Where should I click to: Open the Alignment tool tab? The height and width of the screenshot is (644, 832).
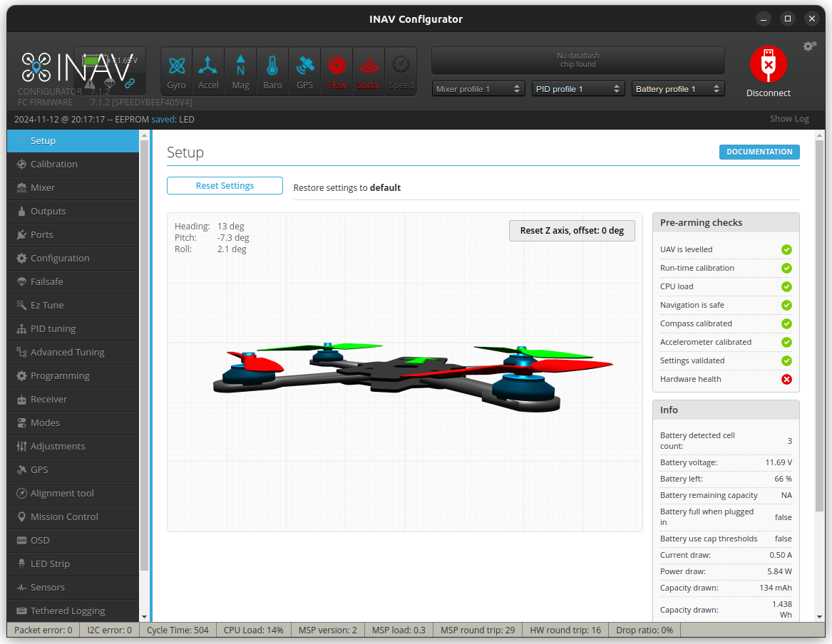click(73, 494)
